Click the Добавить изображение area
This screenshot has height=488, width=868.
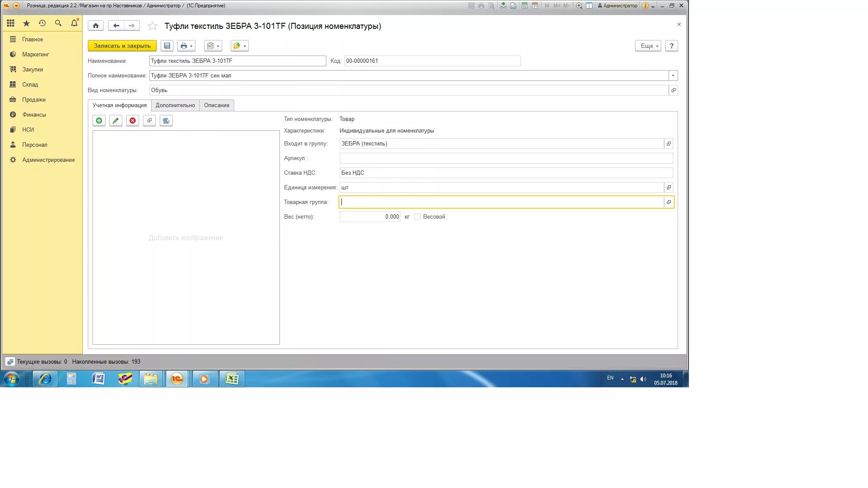(186, 238)
